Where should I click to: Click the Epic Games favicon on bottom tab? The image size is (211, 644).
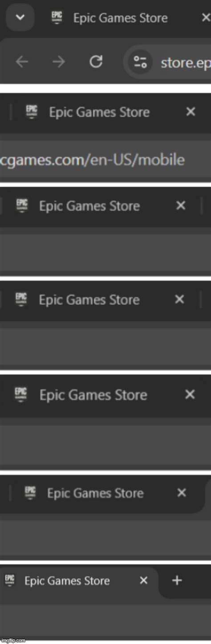[9, 580]
